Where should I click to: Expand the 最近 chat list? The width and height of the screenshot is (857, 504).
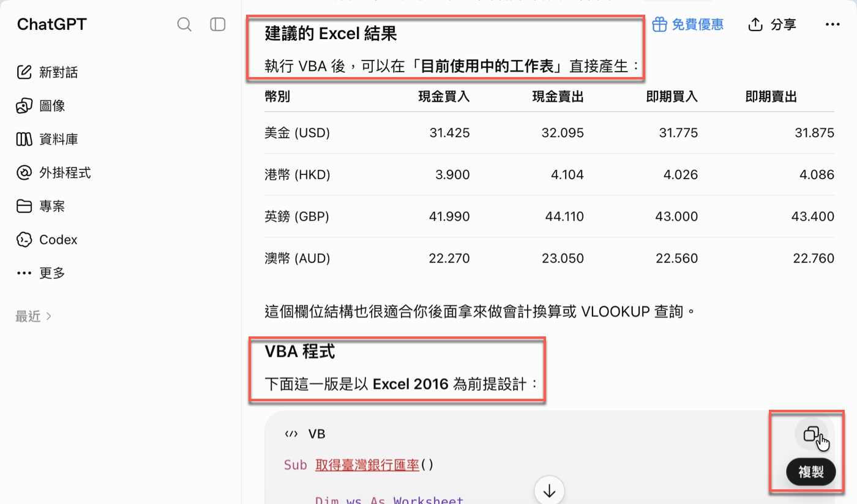34,316
